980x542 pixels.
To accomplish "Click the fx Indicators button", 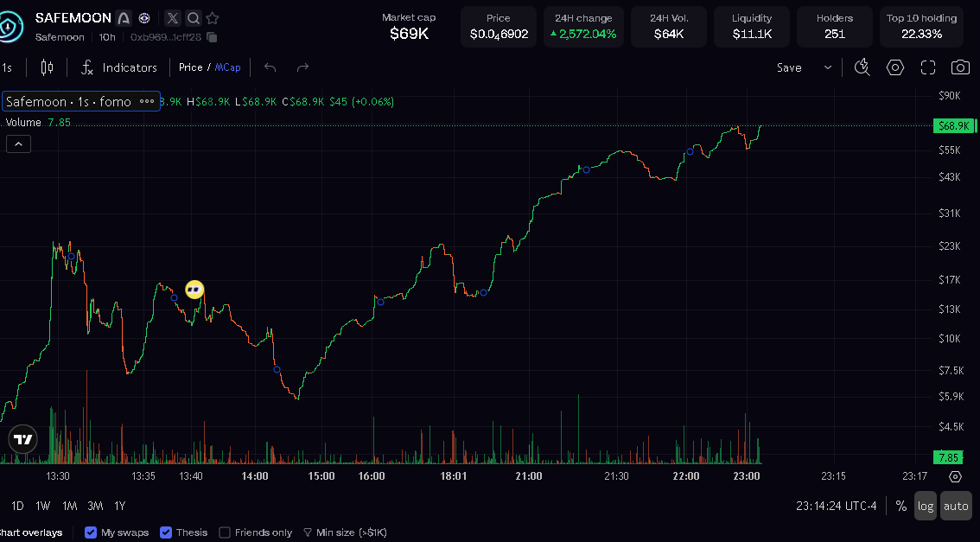I will point(118,67).
